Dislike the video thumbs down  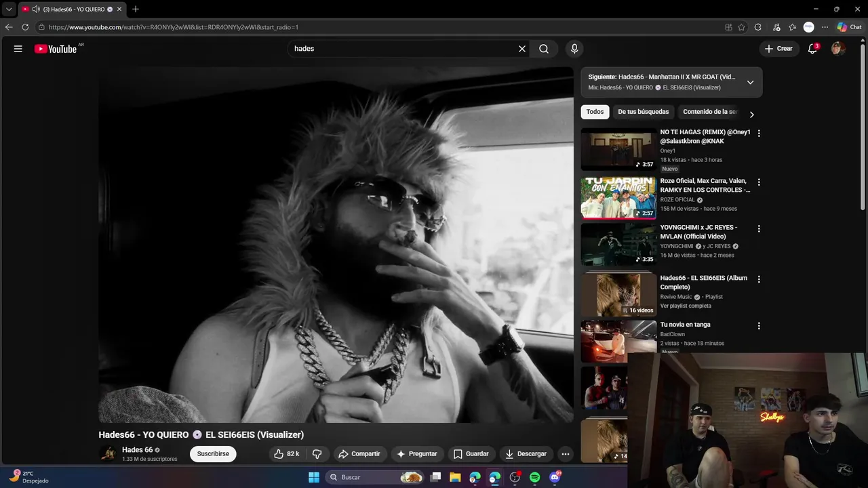[x=317, y=454]
